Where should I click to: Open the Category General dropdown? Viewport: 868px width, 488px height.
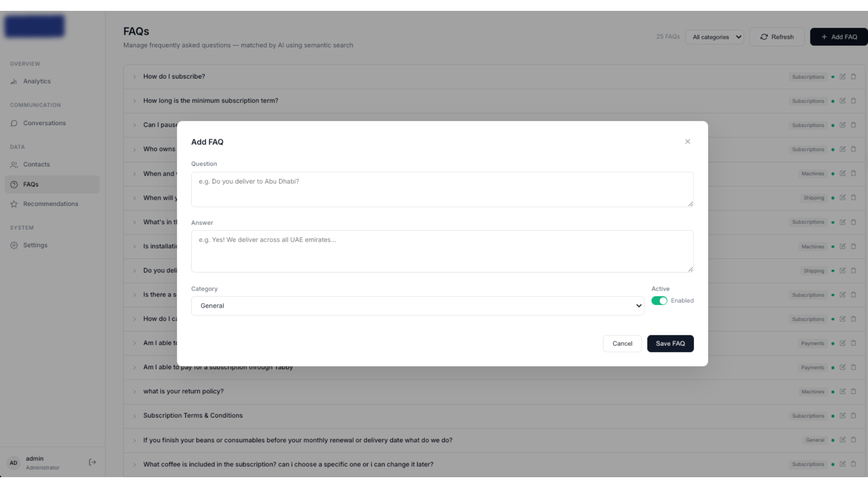[x=417, y=306]
